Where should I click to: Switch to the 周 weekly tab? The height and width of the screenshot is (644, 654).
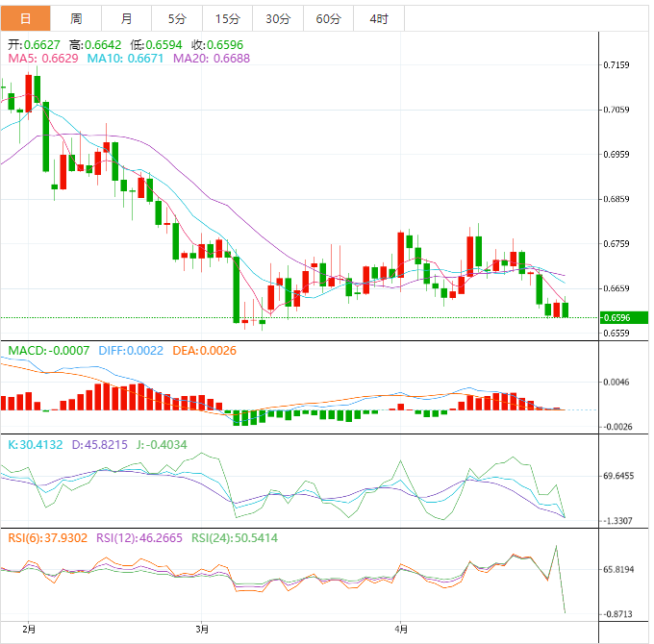click(x=76, y=18)
